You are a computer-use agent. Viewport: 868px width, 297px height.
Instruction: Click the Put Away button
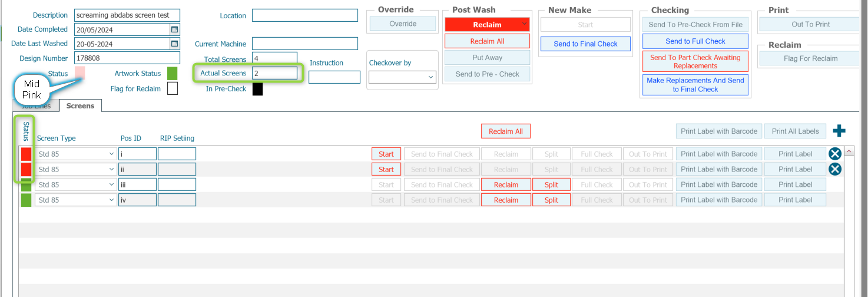(487, 58)
